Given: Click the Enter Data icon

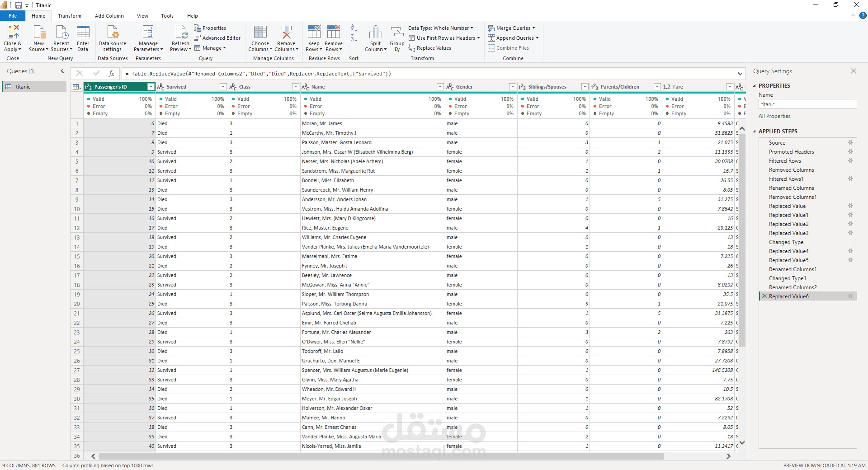Looking at the screenshot, I should click(83, 33).
